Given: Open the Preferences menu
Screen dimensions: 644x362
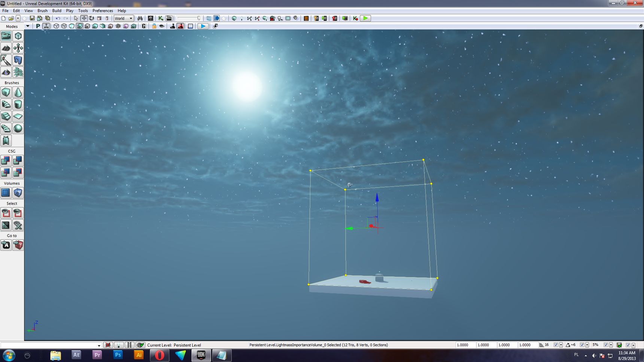Looking at the screenshot, I should click(x=103, y=11).
